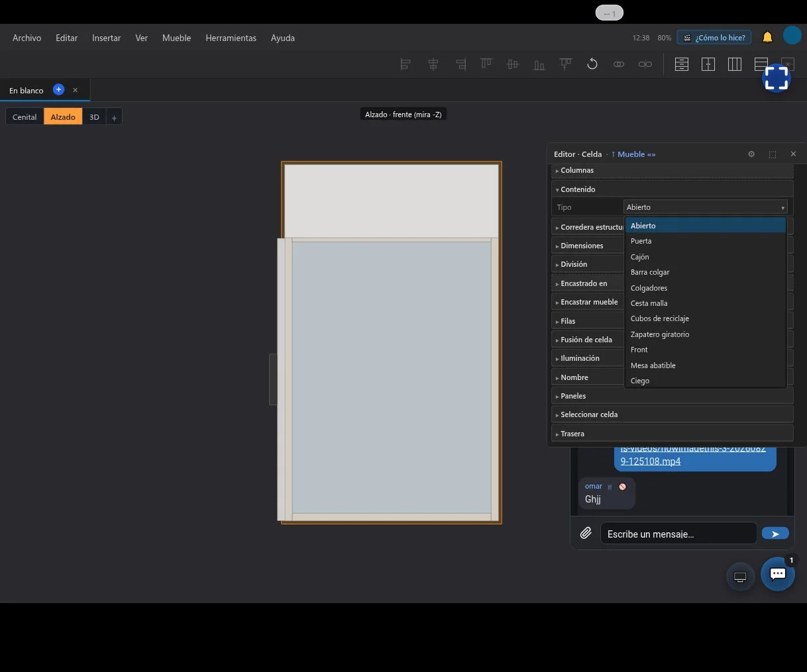Switch to the Cenital view tab
807x672 pixels.
coord(25,117)
